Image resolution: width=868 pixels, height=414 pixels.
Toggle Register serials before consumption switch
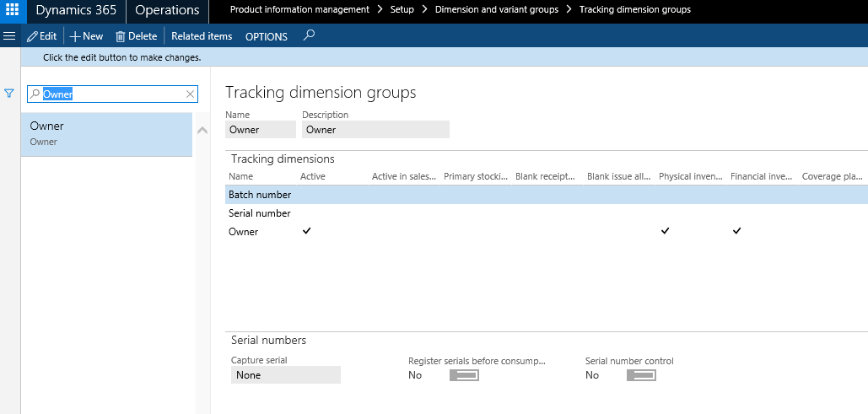pos(464,375)
